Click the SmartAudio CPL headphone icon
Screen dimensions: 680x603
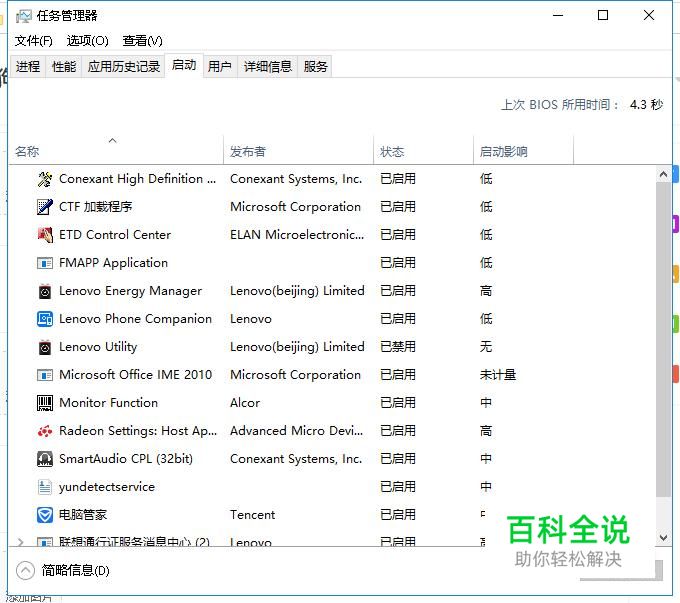(45, 459)
